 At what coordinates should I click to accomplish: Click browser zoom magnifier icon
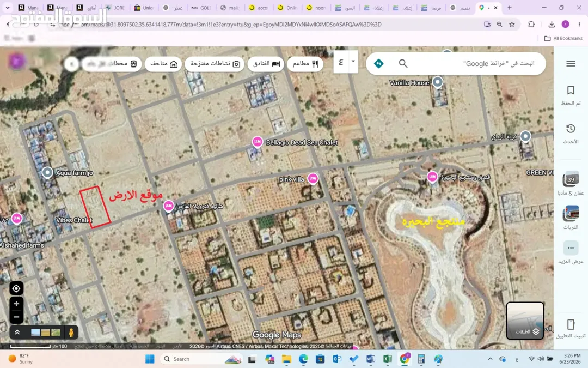[499, 24]
